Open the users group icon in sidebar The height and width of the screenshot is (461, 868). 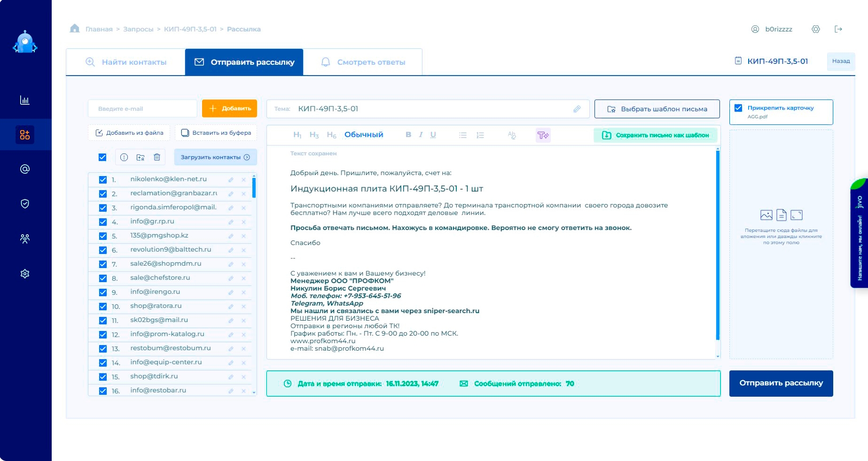point(25,238)
